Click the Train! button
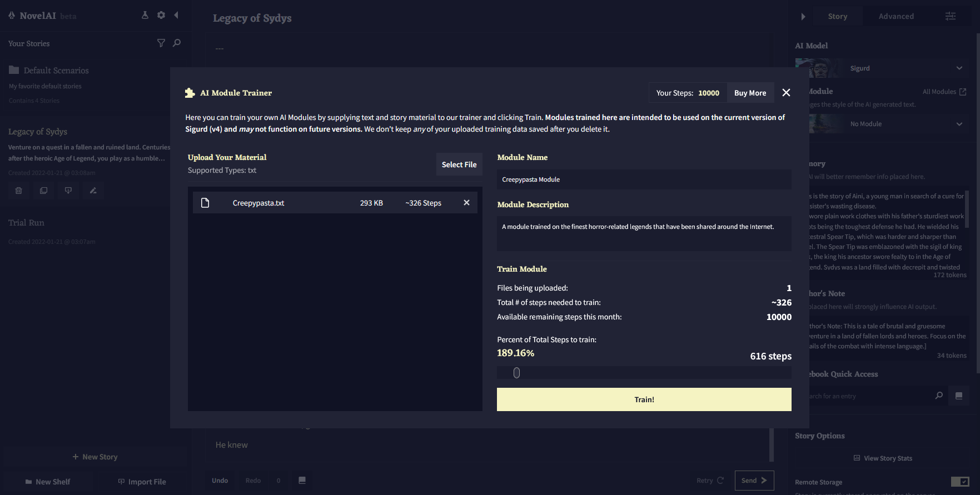 tap(644, 399)
